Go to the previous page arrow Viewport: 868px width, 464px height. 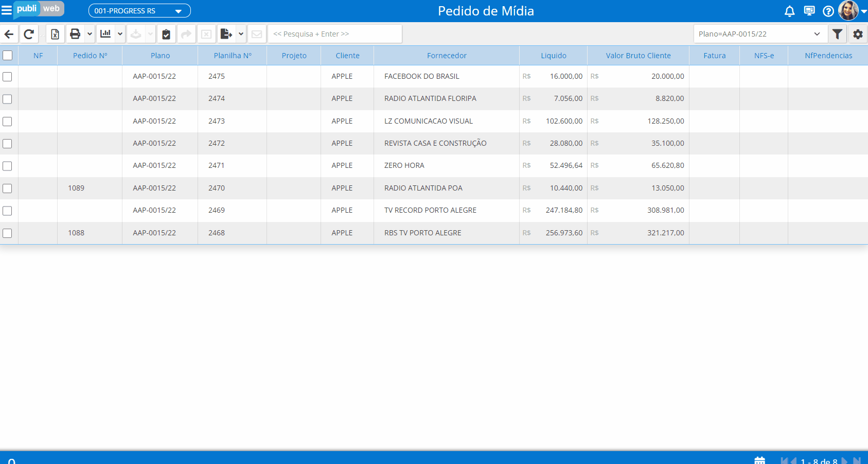point(793,461)
